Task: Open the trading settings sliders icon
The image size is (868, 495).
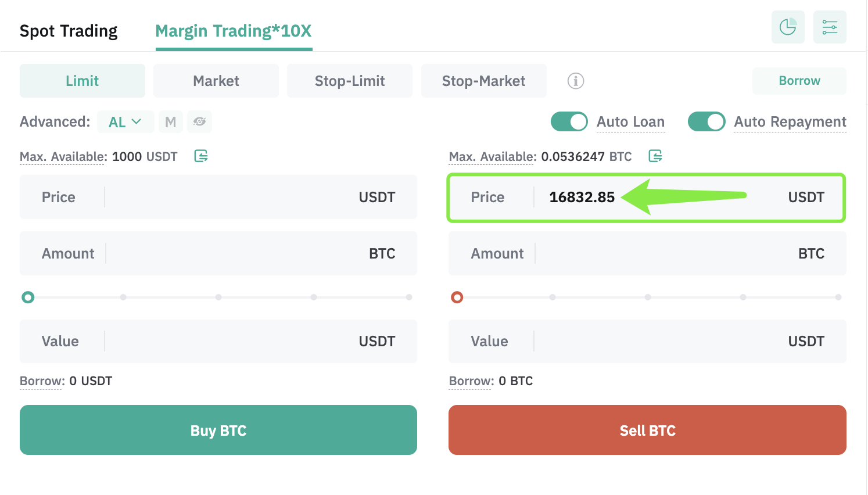Action: (830, 27)
